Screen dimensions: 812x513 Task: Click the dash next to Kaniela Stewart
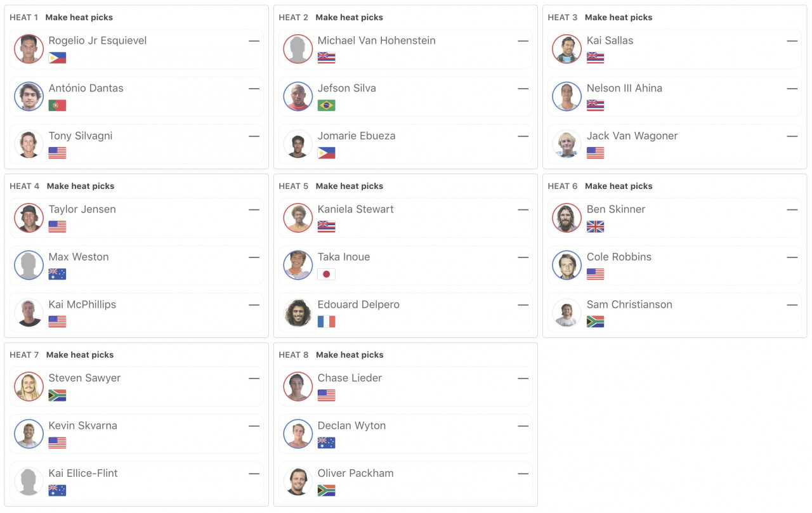[523, 209]
